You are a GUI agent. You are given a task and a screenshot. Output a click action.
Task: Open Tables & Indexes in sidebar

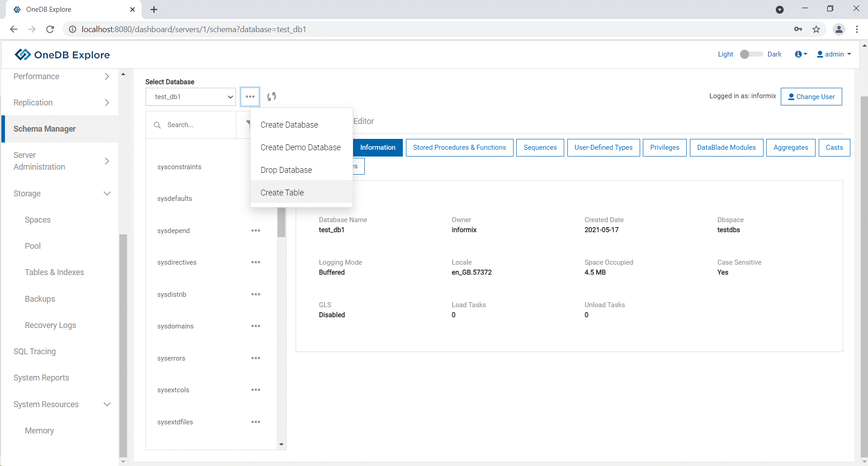click(x=54, y=272)
